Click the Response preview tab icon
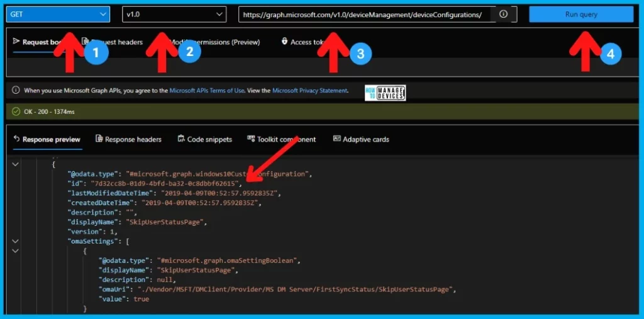The width and height of the screenshot is (644, 319). (x=16, y=139)
